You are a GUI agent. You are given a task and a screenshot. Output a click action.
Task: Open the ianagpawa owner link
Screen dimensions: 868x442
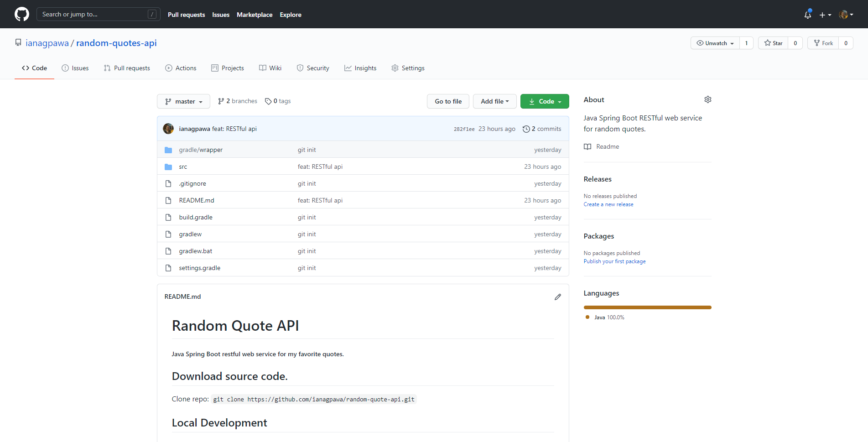(x=47, y=43)
